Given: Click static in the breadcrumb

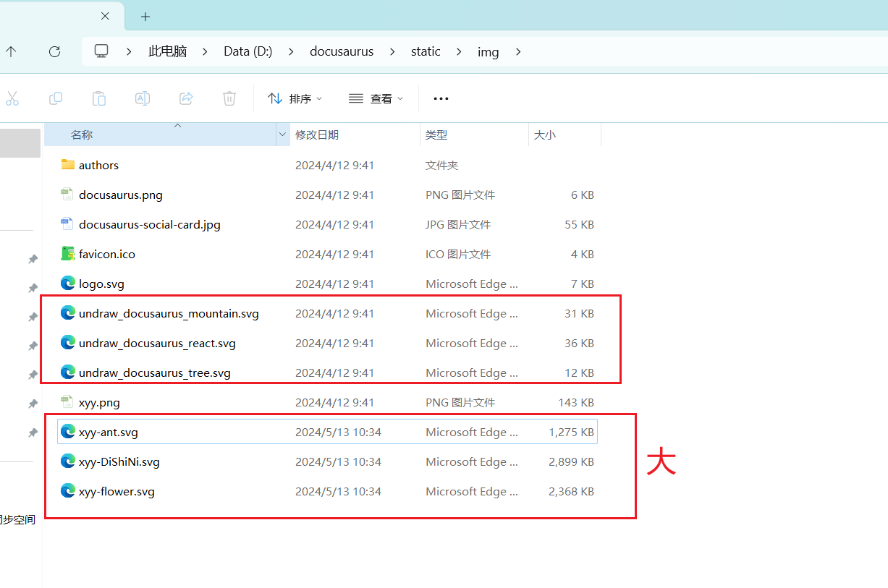Looking at the screenshot, I should pyautogui.click(x=426, y=51).
